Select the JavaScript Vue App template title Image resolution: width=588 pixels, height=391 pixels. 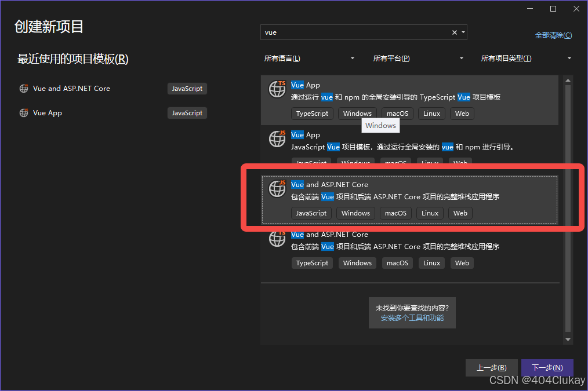coord(306,135)
